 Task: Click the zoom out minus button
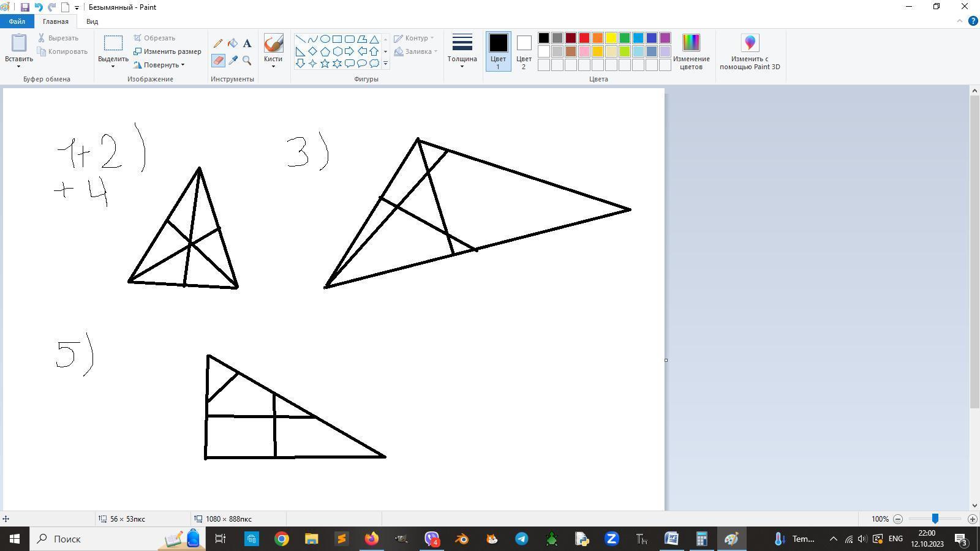pyautogui.click(x=898, y=519)
